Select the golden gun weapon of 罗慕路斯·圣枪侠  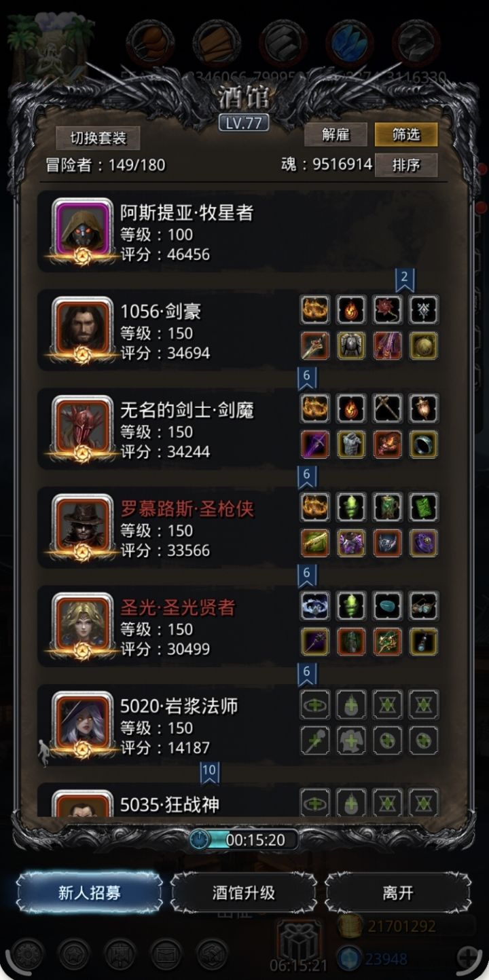click(315, 542)
